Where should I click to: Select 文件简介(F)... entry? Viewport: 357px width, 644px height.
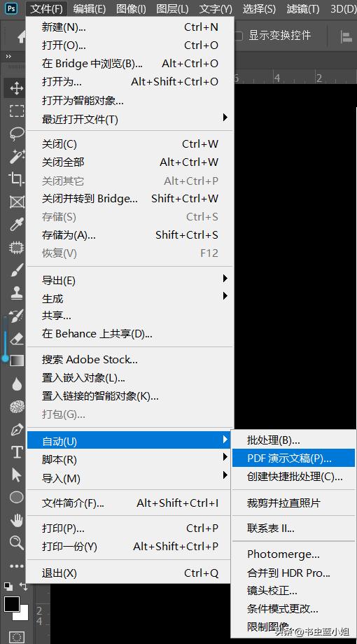[129, 503]
